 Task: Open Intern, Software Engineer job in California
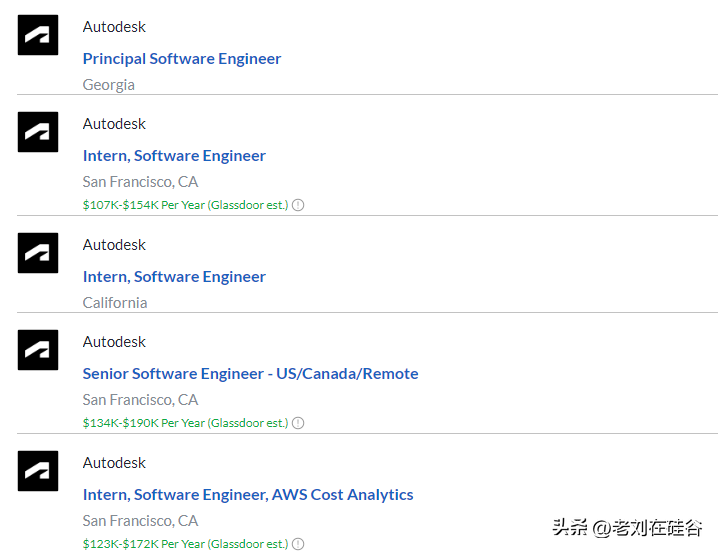174,277
